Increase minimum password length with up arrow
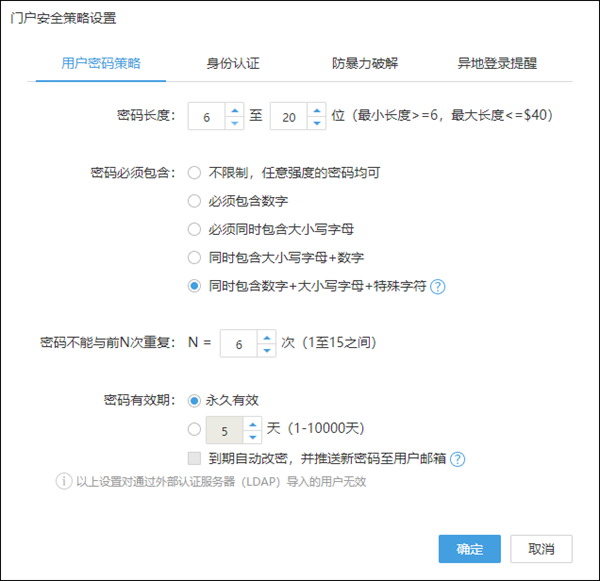Viewport: 600px width, 581px height. click(235, 109)
